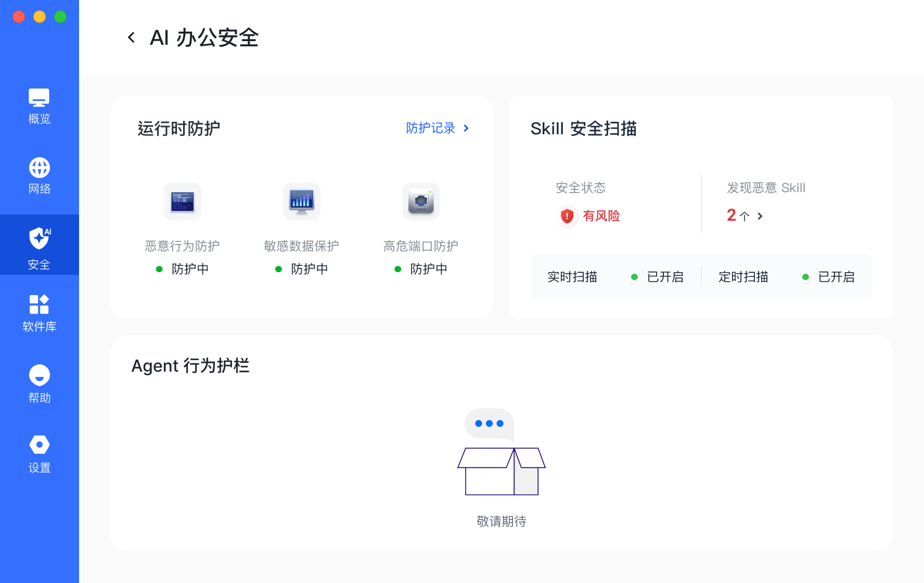Open the 概览 overview monitor icon
The width and height of the screenshot is (924, 583).
(39, 97)
